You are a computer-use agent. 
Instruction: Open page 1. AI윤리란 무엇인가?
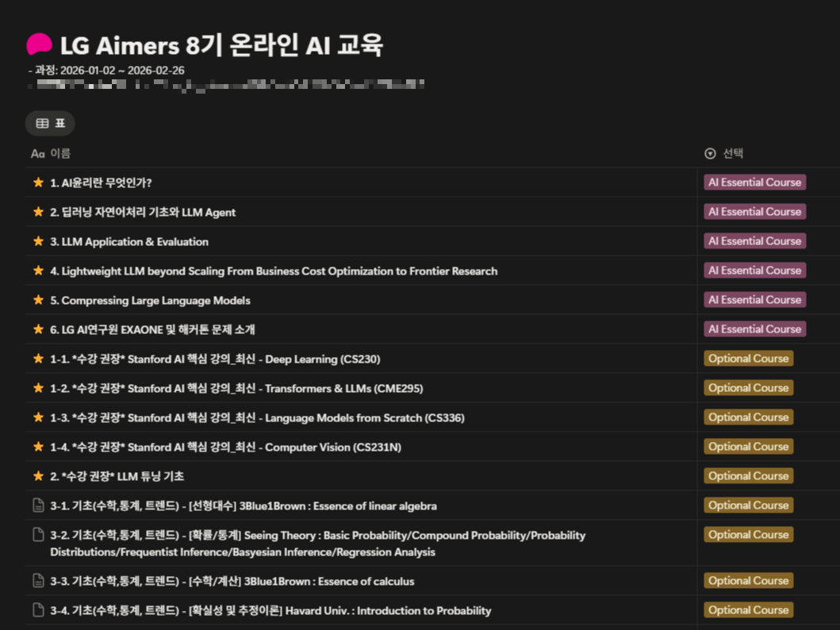(x=101, y=182)
